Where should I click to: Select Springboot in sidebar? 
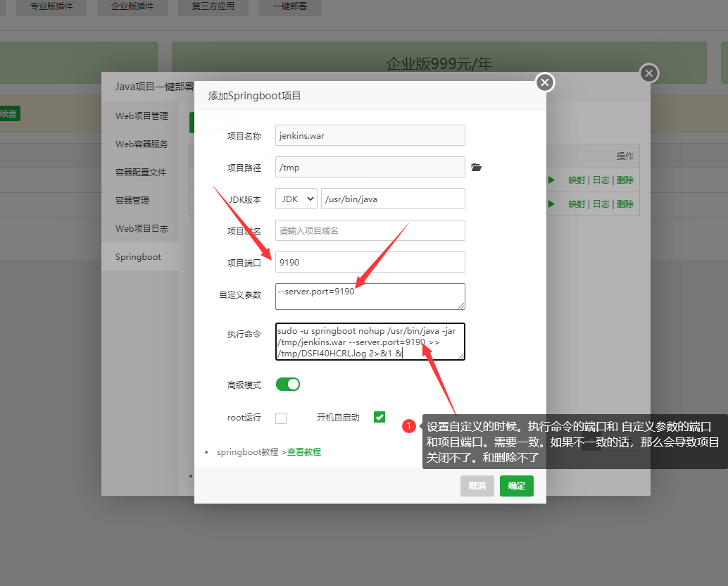pyautogui.click(x=140, y=257)
